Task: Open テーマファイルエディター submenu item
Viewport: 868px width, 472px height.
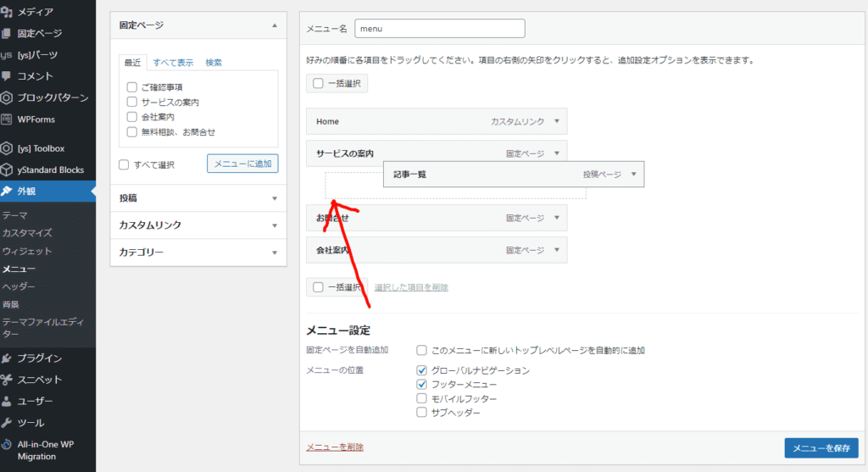Action: pyautogui.click(x=43, y=328)
